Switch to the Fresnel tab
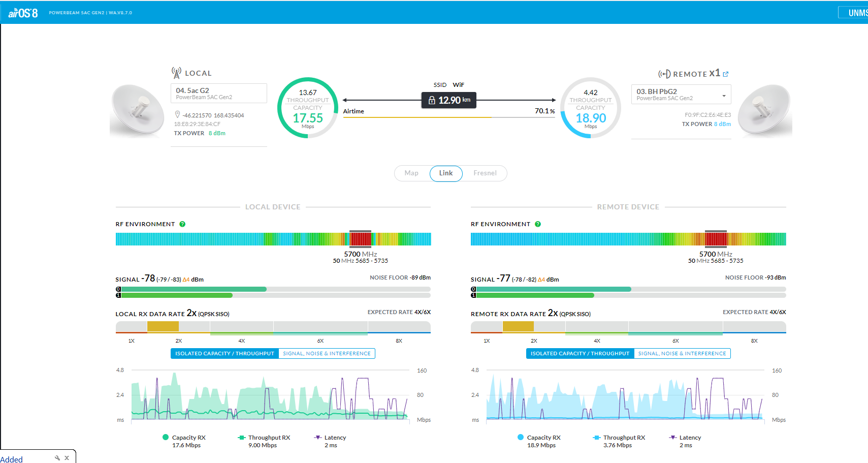The height and width of the screenshot is (463, 868). pyautogui.click(x=485, y=173)
